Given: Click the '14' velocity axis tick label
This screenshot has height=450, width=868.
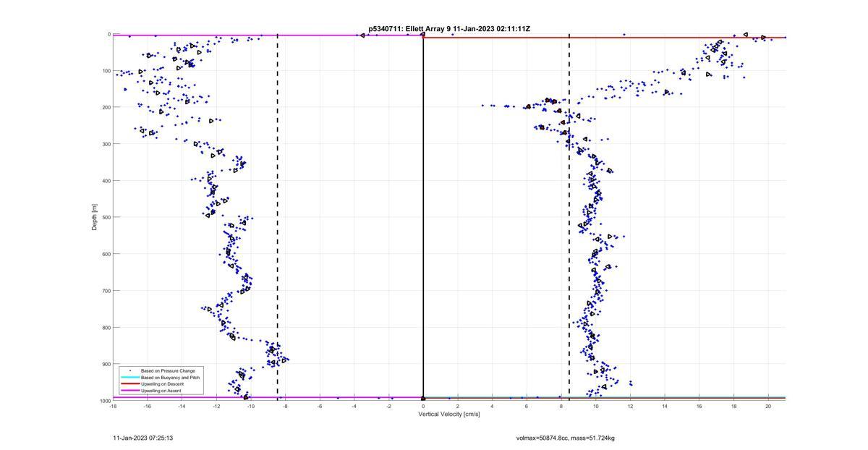Looking at the screenshot, I should coord(665,407).
